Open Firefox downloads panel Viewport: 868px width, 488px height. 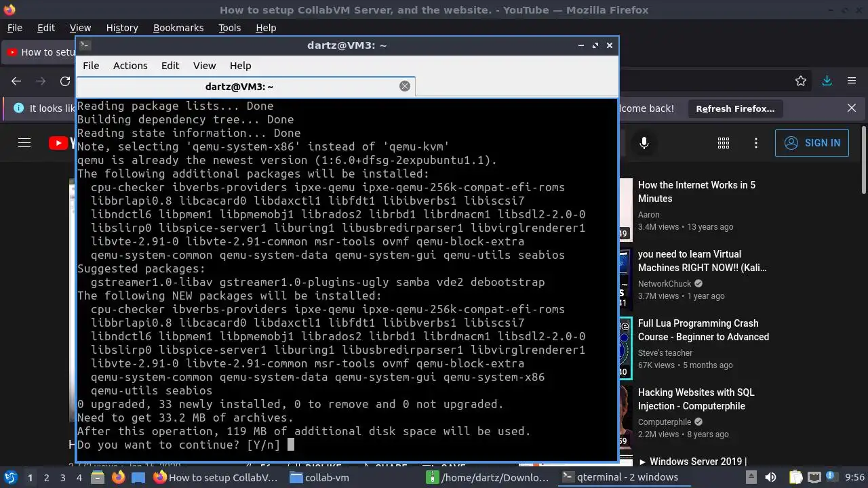click(827, 81)
